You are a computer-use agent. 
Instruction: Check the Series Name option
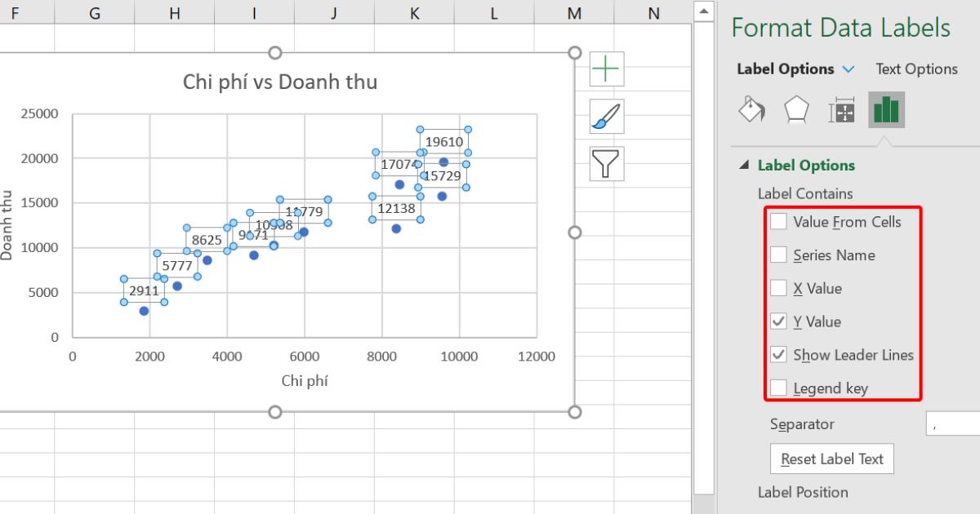[x=777, y=255]
